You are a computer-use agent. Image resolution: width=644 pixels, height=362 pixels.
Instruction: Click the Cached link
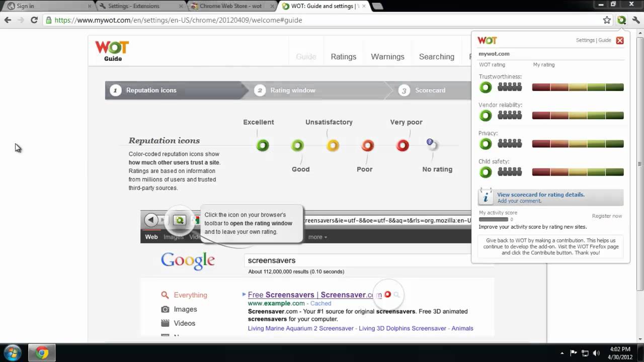pyautogui.click(x=320, y=303)
